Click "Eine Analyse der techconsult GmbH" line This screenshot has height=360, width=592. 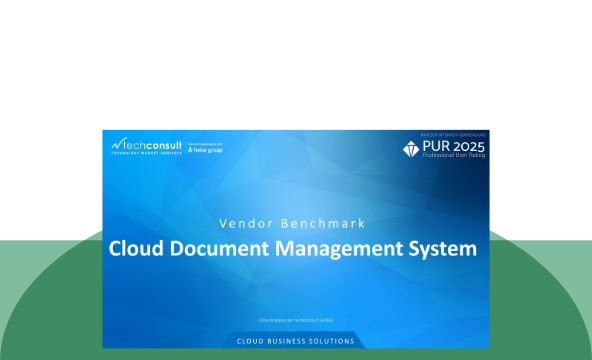(x=296, y=320)
